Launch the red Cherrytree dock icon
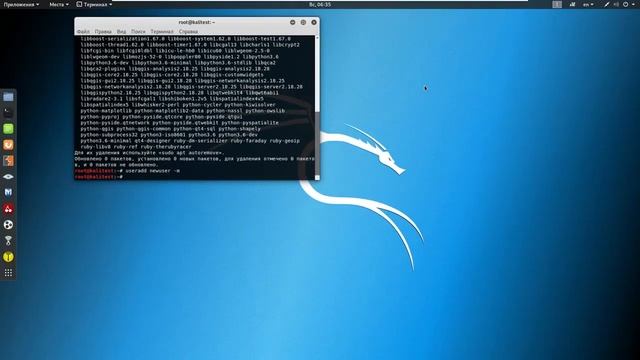 coord(8,209)
